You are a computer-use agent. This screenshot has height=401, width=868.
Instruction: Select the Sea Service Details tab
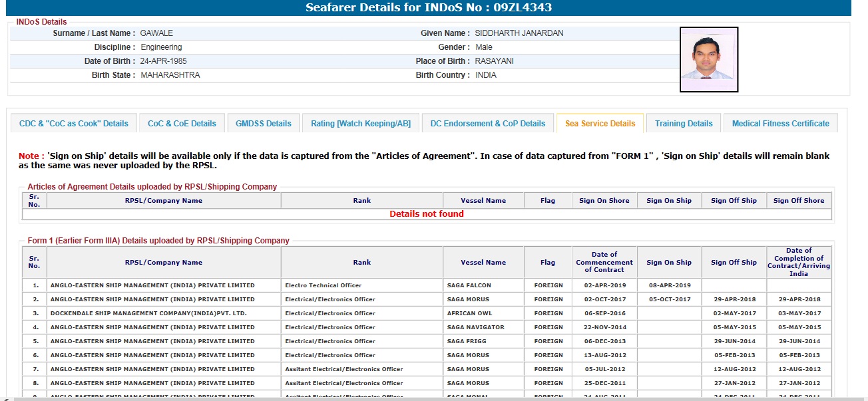(600, 124)
